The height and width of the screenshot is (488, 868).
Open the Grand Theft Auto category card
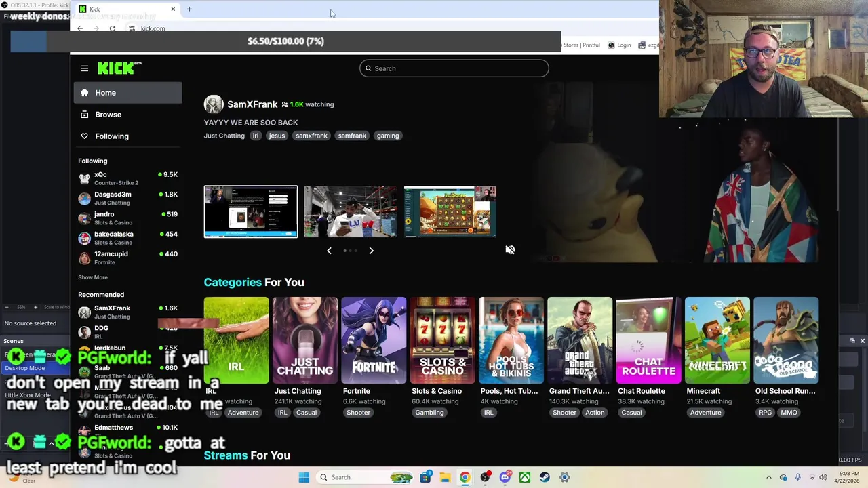(580, 340)
